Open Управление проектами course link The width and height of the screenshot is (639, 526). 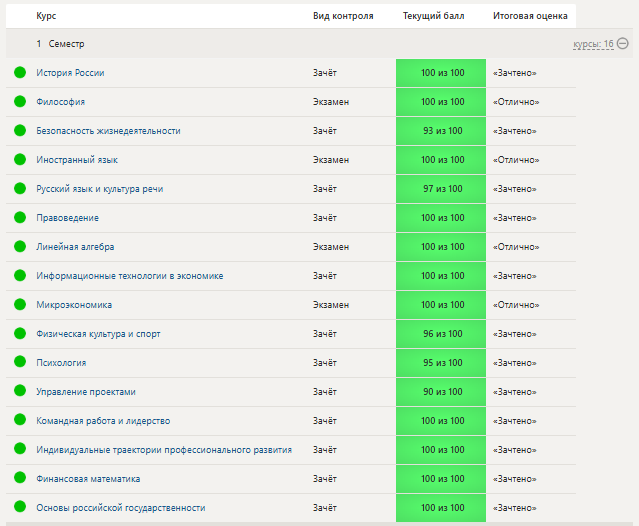click(x=85, y=392)
